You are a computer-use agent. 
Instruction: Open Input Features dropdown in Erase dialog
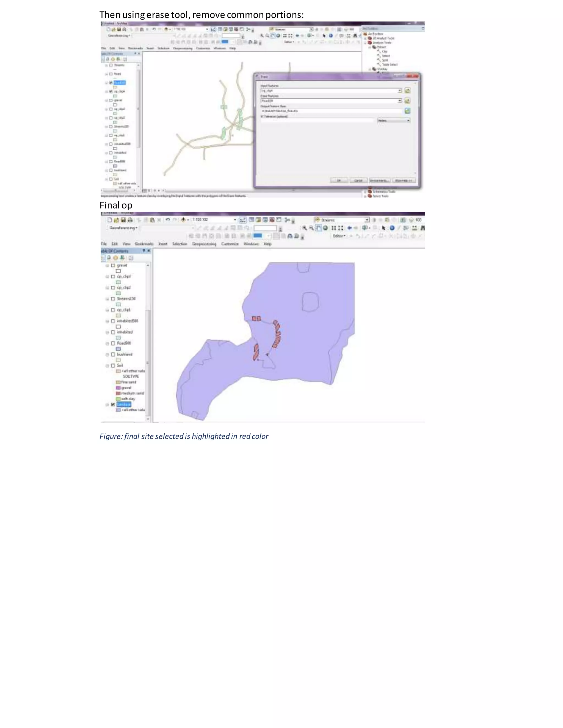tap(399, 91)
